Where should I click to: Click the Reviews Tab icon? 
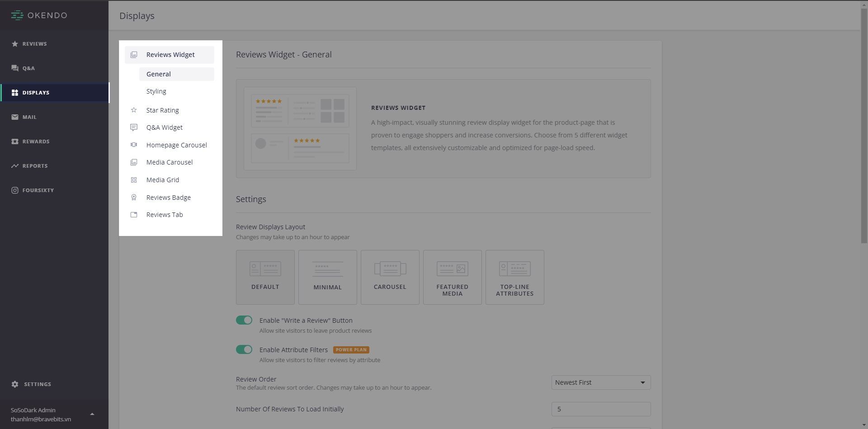pyautogui.click(x=134, y=215)
